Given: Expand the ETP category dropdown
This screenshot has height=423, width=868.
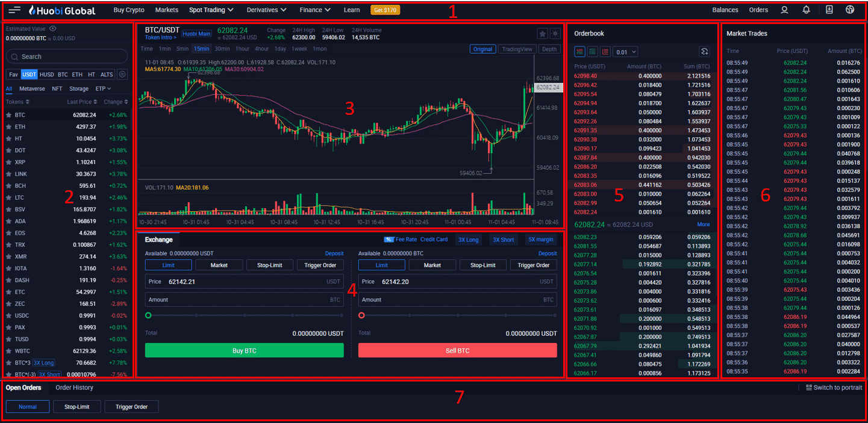Looking at the screenshot, I should (104, 88).
